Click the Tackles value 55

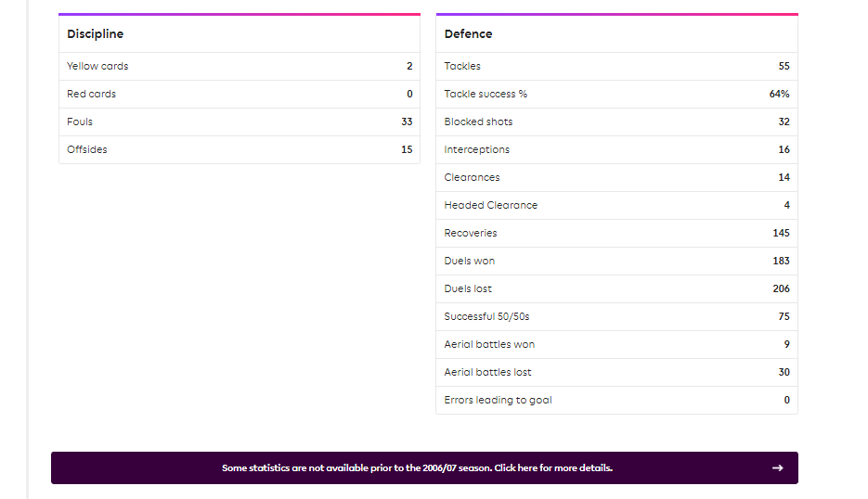784,66
